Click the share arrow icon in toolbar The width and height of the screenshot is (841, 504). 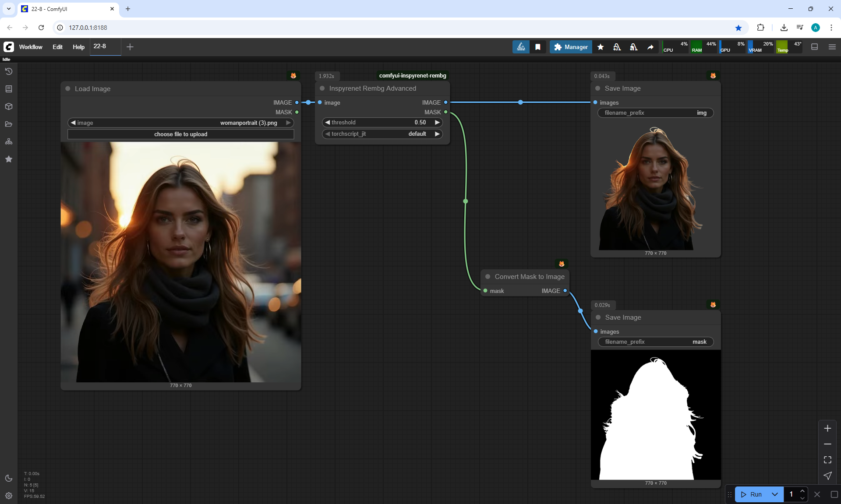[x=650, y=47]
